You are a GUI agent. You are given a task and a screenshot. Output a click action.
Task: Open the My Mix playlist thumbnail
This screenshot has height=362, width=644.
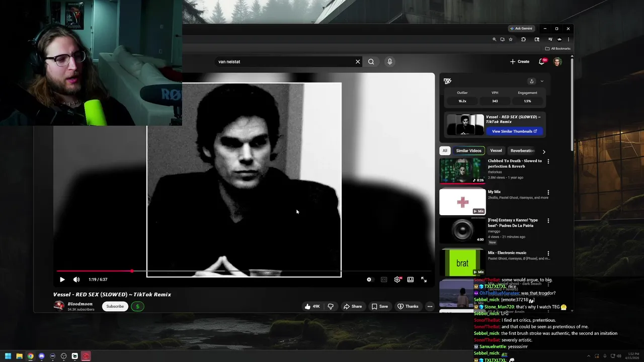(x=462, y=202)
